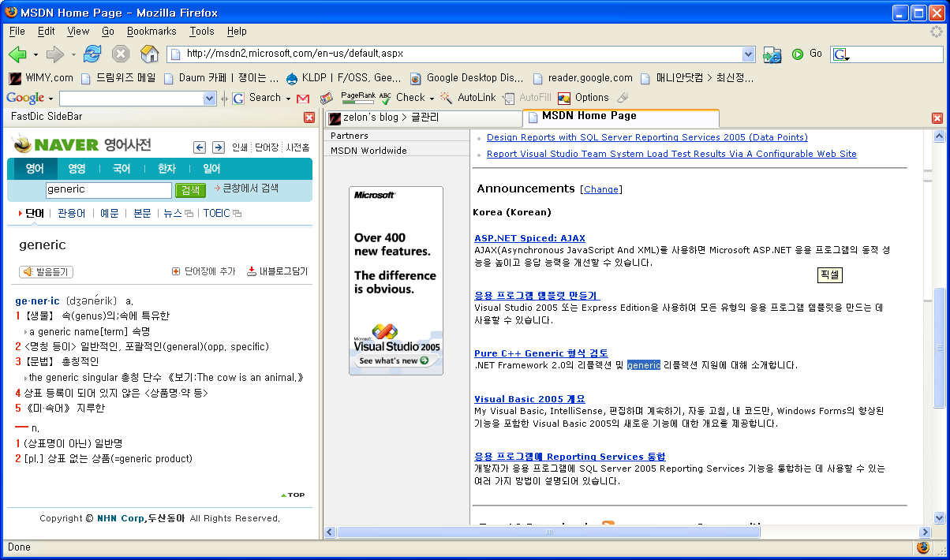The image size is (950, 560).
Task: Add the word via 단어장에 추가
Action: [x=204, y=271]
